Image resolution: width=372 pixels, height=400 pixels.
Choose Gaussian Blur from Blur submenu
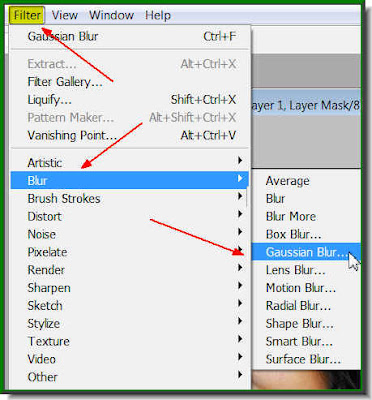[x=306, y=252]
